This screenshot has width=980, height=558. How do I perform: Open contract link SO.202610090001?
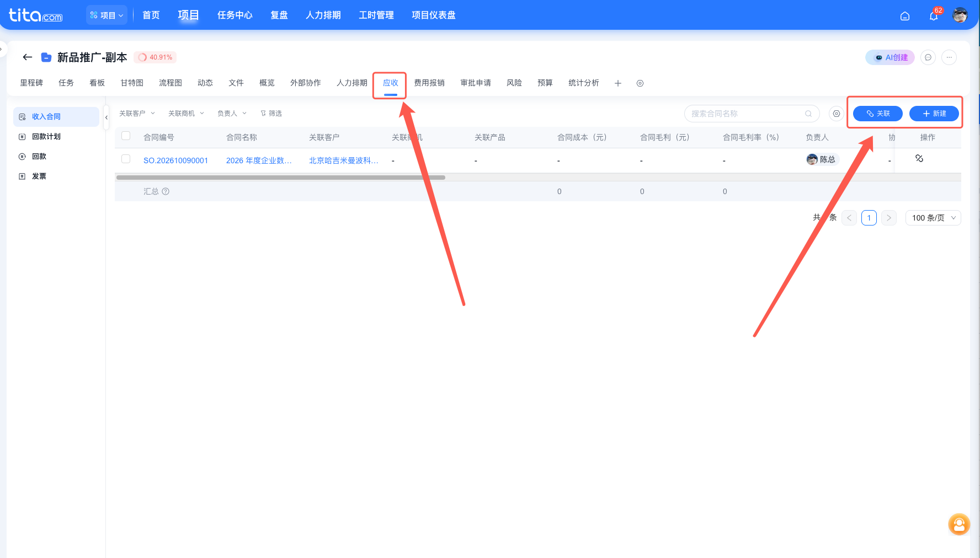pyautogui.click(x=175, y=160)
